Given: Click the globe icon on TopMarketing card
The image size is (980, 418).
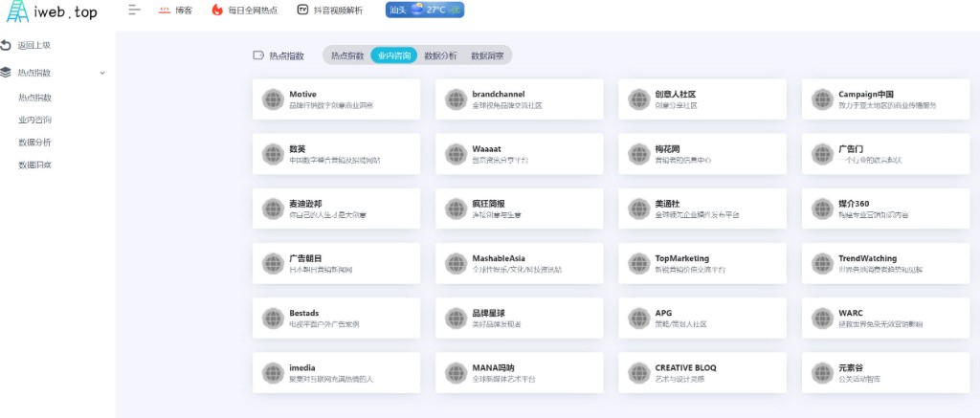Looking at the screenshot, I should pos(639,264).
